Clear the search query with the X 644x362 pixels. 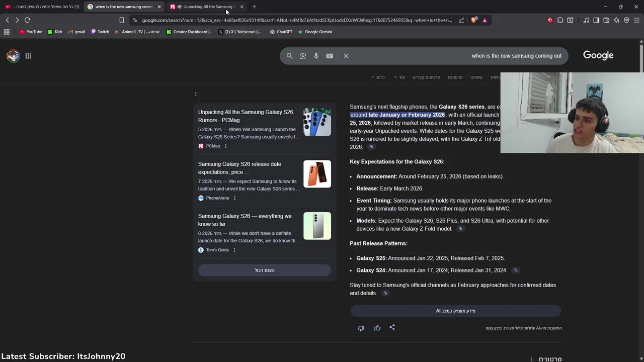pyautogui.click(x=346, y=56)
